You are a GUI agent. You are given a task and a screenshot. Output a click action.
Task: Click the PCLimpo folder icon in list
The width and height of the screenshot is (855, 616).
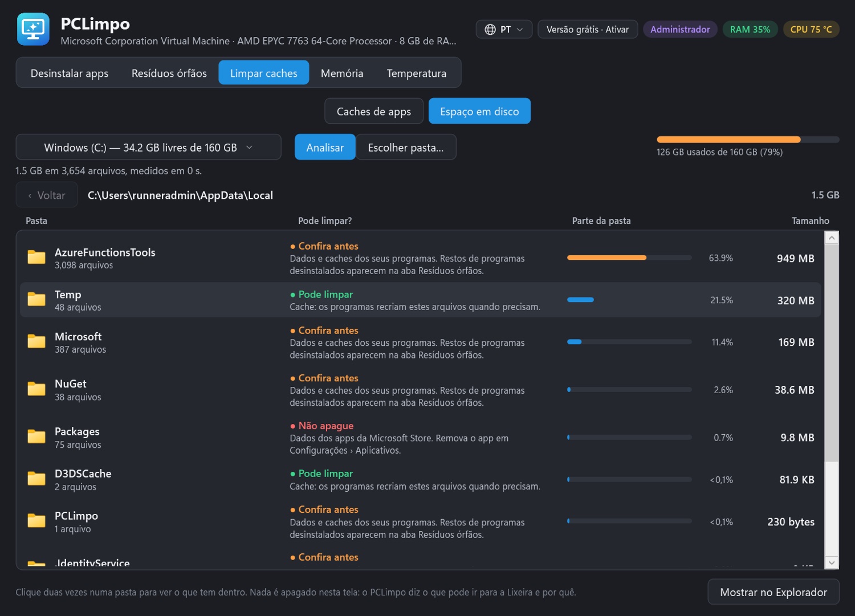tap(36, 521)
